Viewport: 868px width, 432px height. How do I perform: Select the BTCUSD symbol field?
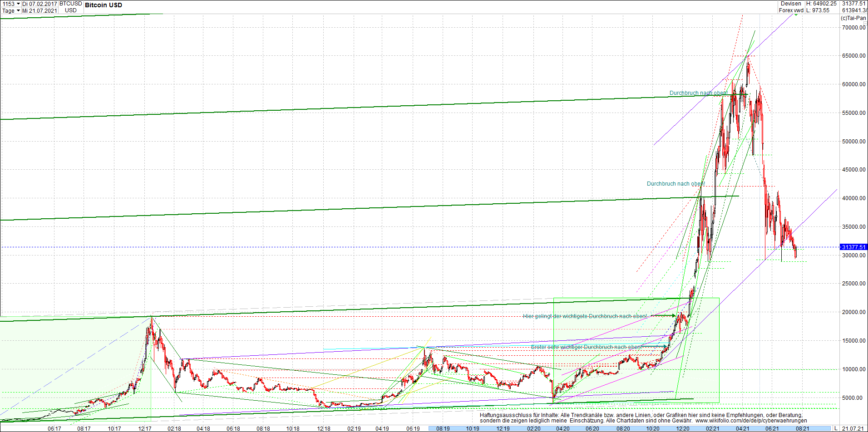coord(71,4)
